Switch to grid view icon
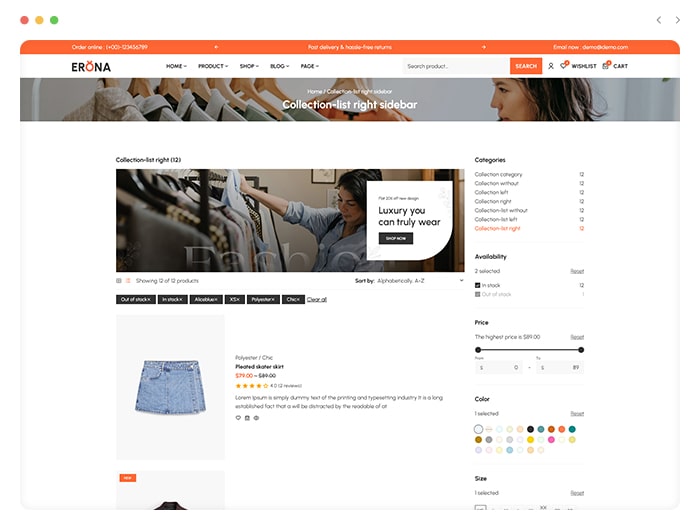Viewport: 700px width, 530px height. click(x=119, y=281)
